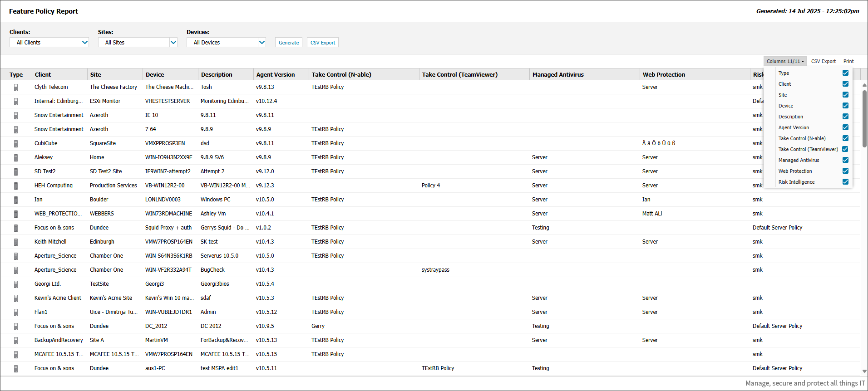Click device type icon for Internal: Edinburgh row
868x391 pixels.
pos(16,101)
